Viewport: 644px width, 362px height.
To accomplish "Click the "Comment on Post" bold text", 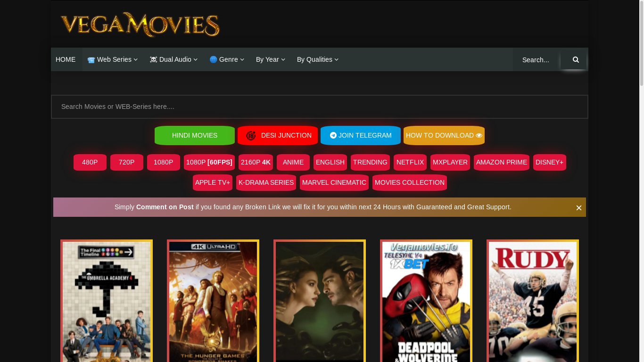I will 165,207.
